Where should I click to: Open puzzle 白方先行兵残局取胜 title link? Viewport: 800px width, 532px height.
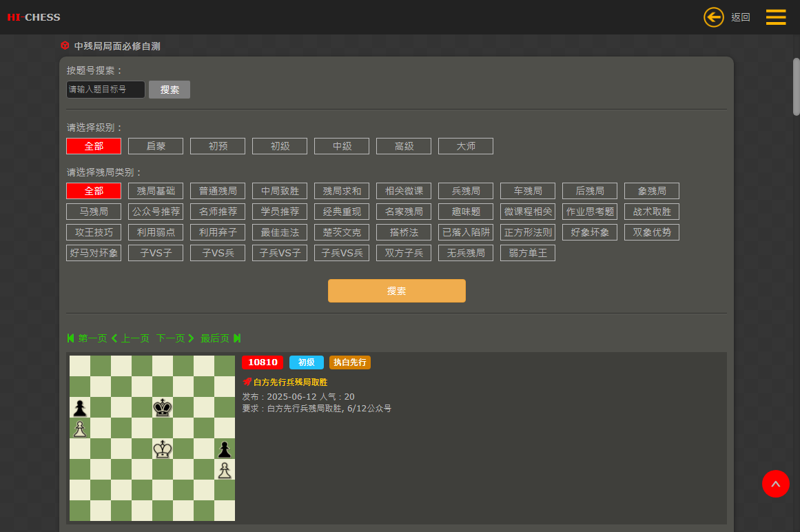pos(290,382)
